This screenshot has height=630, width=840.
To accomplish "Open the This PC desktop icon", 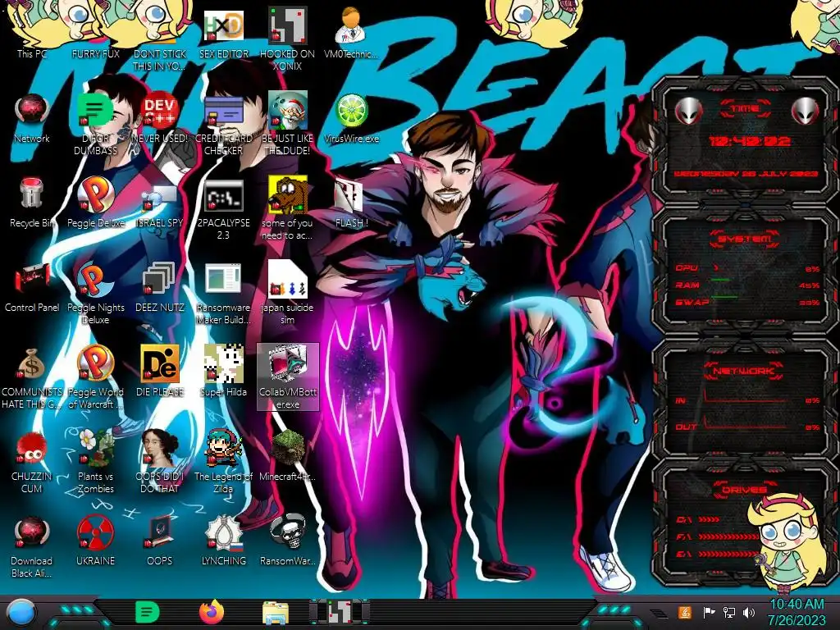I will tap(32, 32).
